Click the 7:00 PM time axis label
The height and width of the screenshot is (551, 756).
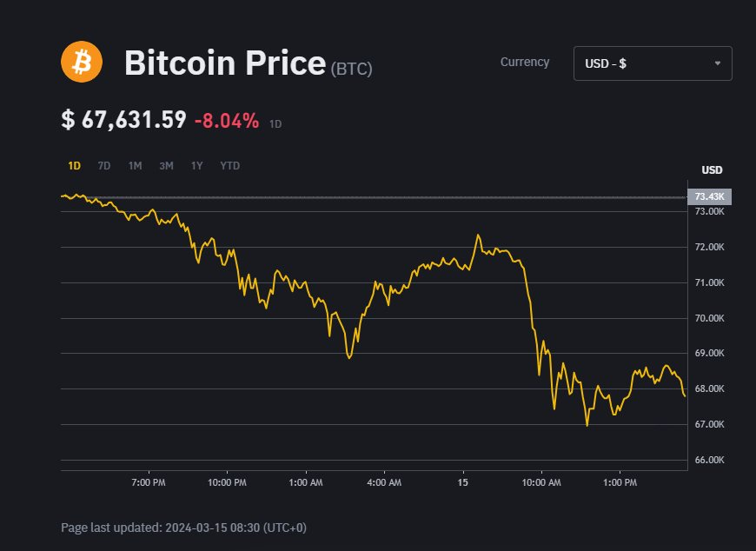147,482
